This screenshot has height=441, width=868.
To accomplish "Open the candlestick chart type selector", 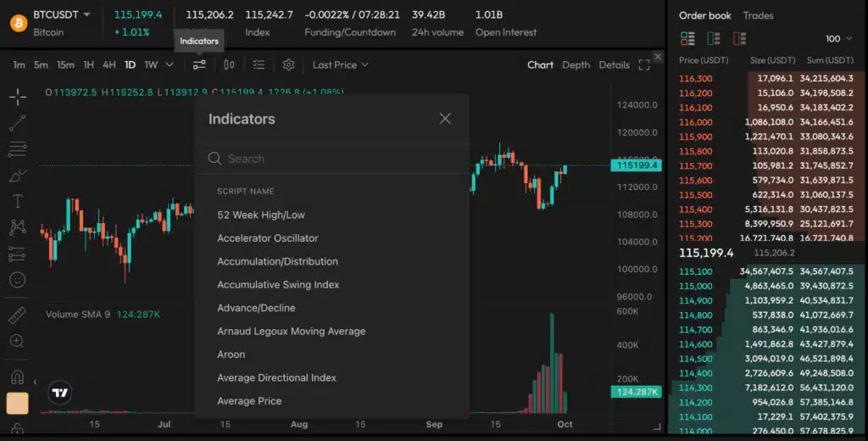I will pos(229,64).
